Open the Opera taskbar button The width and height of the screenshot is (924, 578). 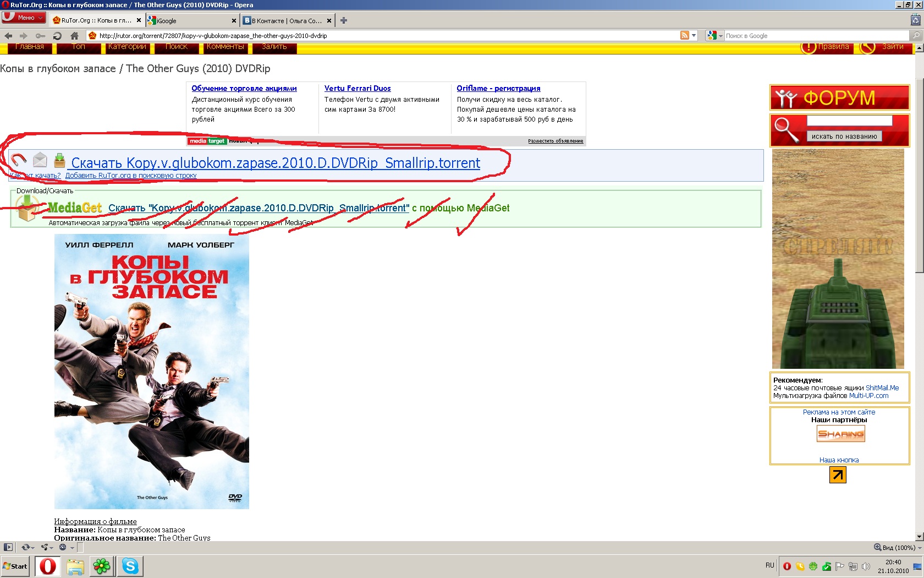(x=48, y=566)
